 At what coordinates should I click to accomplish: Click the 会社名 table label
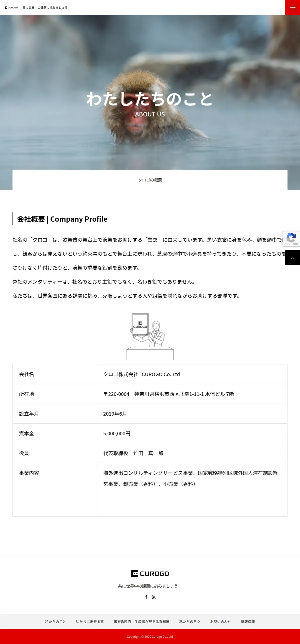[55, 374]
